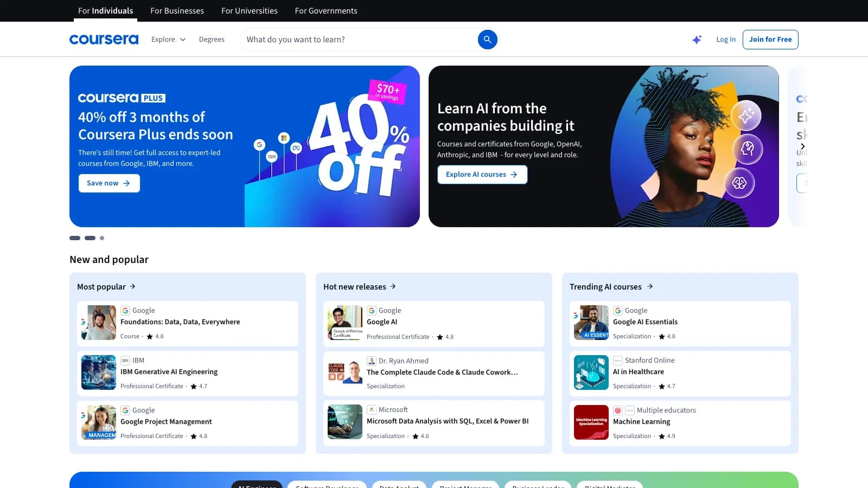868x488 pixels.
Task: Advance carousel with right chevron arrow
Action: [802, 146]
